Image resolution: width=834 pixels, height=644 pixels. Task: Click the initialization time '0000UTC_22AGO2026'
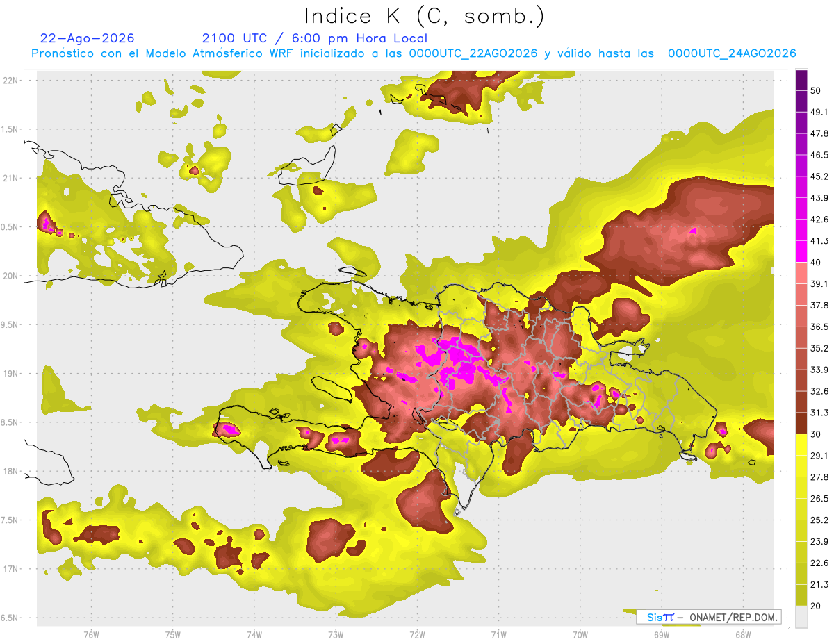pos(473,53)
